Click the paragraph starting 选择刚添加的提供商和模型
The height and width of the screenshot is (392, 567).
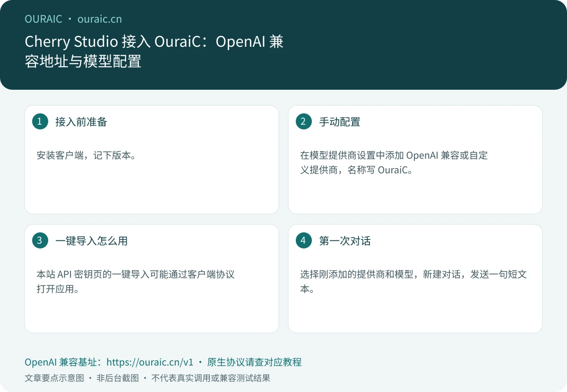pyautogui.click(x=413, y=281)
